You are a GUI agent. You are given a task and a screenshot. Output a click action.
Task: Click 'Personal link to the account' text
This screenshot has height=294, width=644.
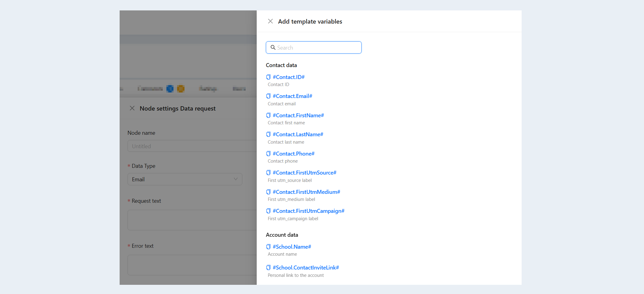click(x=296, y=275)
